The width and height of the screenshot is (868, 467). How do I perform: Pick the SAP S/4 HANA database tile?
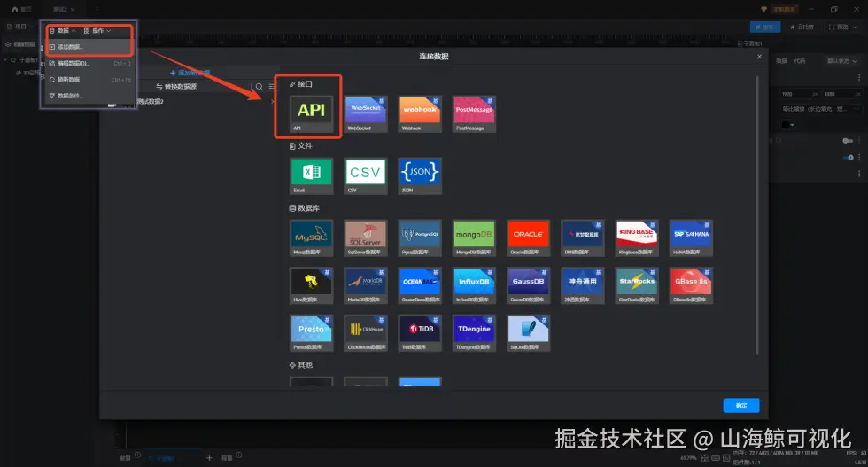pos(692,238)
